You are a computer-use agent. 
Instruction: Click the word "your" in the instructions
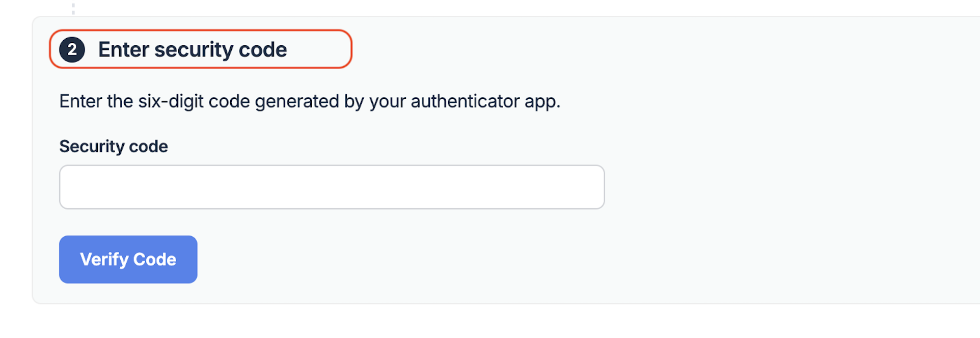coord(388,101)
